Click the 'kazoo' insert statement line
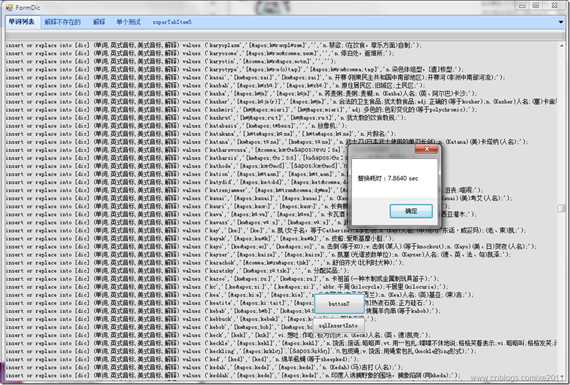Image resolution: width=570 pixels, height=385 pixels. tap(222, 279)
